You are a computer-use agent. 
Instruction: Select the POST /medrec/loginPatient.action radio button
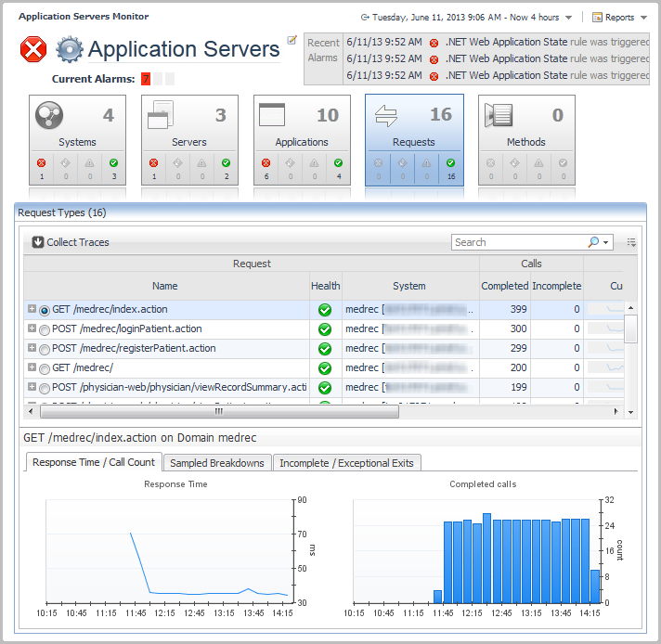tap(45, 330)
